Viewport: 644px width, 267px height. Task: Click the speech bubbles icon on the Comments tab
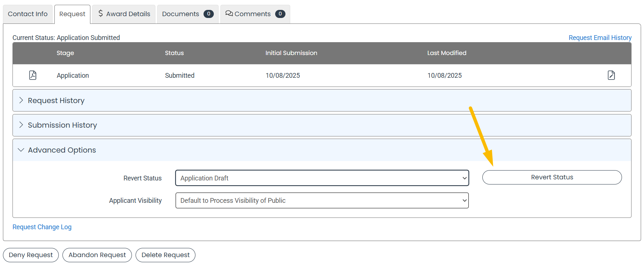point(229,14)
